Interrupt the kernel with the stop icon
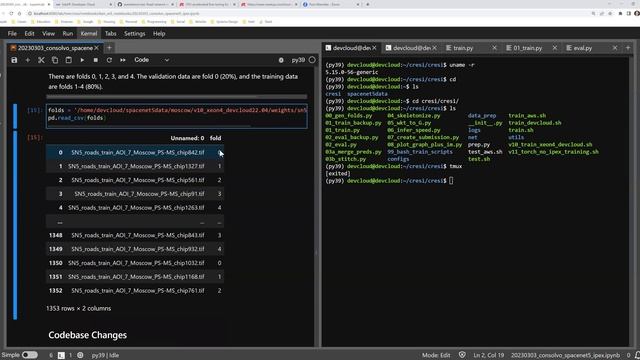640x360 pixels. (96, 60)
